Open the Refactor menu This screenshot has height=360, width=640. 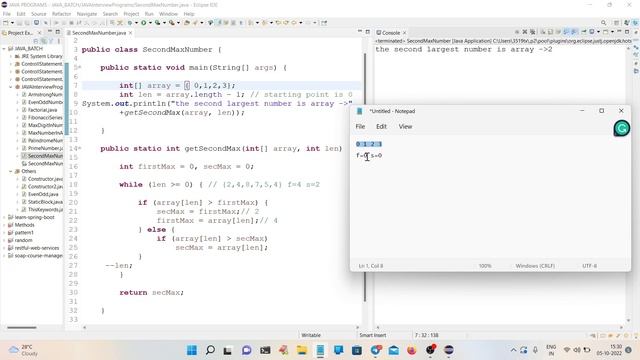(62, 14)
